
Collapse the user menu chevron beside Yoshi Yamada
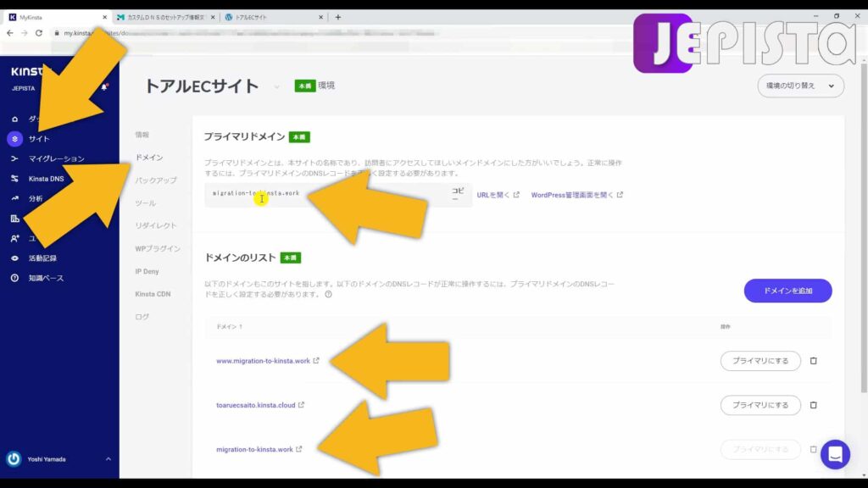(x=107, y=459)
